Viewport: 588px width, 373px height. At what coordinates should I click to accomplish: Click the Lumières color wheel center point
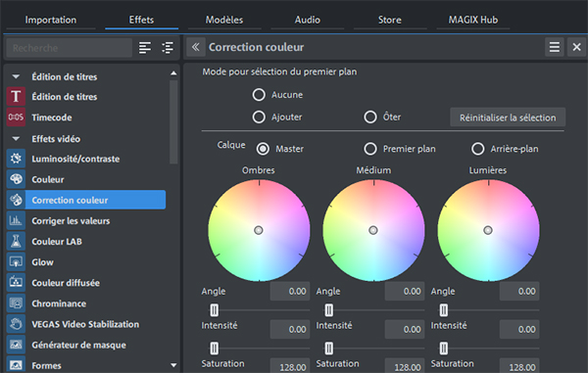pyautogui.click(x=488, y=230)
